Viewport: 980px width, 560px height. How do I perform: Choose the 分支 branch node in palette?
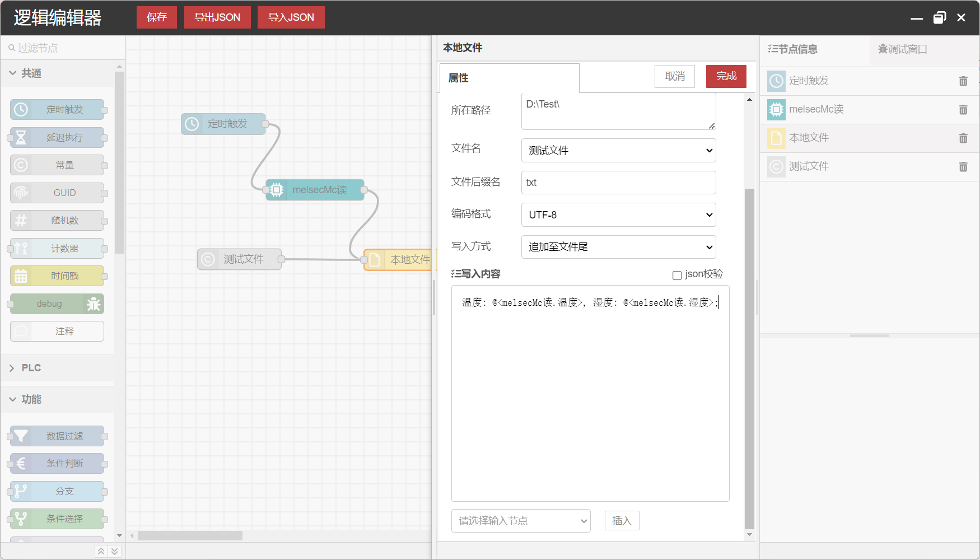click(x=57, y=492)
